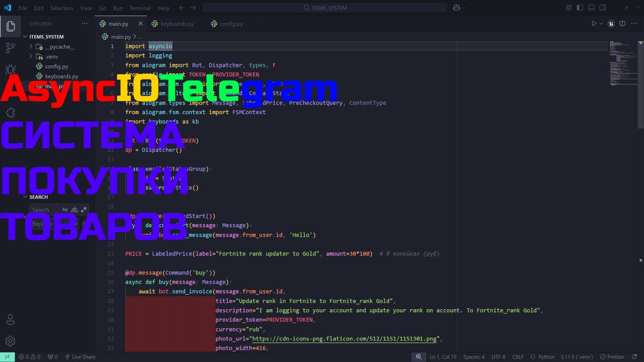Open the Selection menu

tap(62, 8)
